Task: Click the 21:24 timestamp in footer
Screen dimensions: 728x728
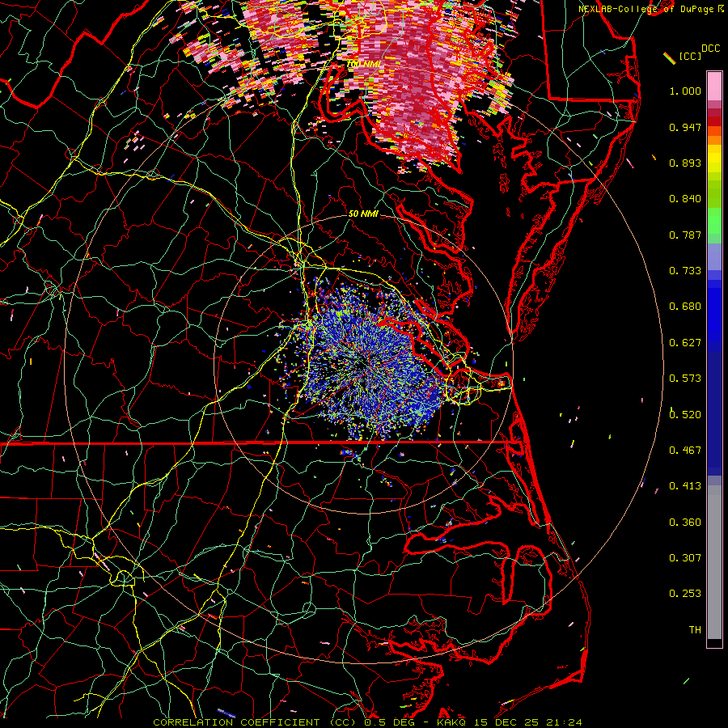Action: click(564, 722)
